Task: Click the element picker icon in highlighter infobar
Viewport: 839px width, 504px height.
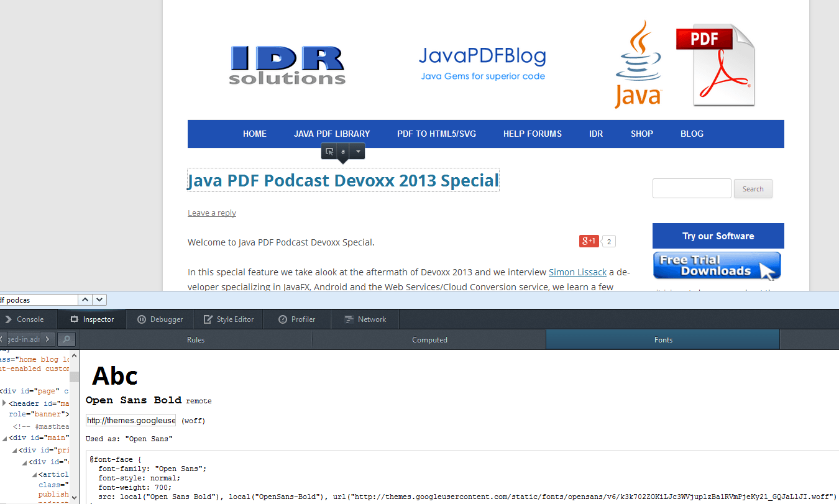Action: [329, 151]
